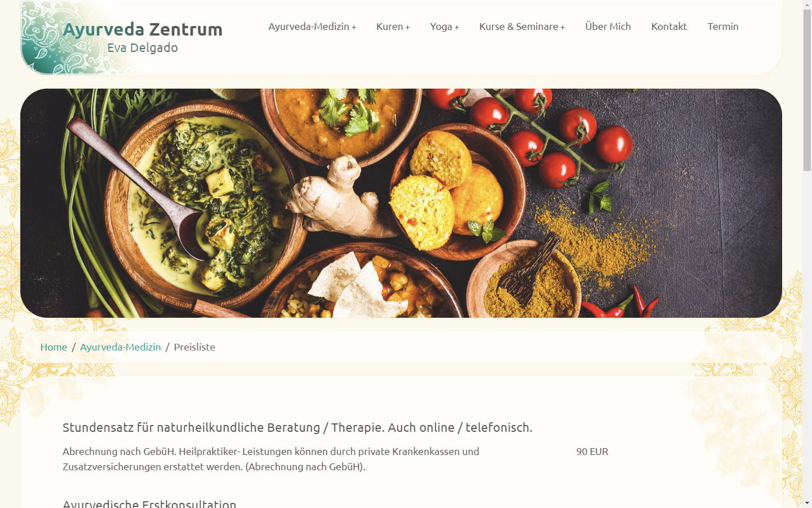This screenshot has height=508, width=812.
Task: Click the Ayurveda food banner image
Action: click(x=401, y=203)
